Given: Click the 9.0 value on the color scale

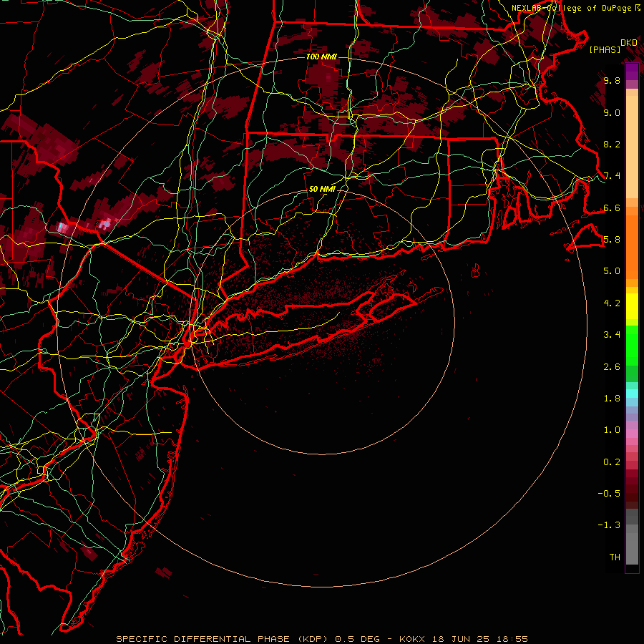Looking at the screenshot, I should (x=612, y=112).
